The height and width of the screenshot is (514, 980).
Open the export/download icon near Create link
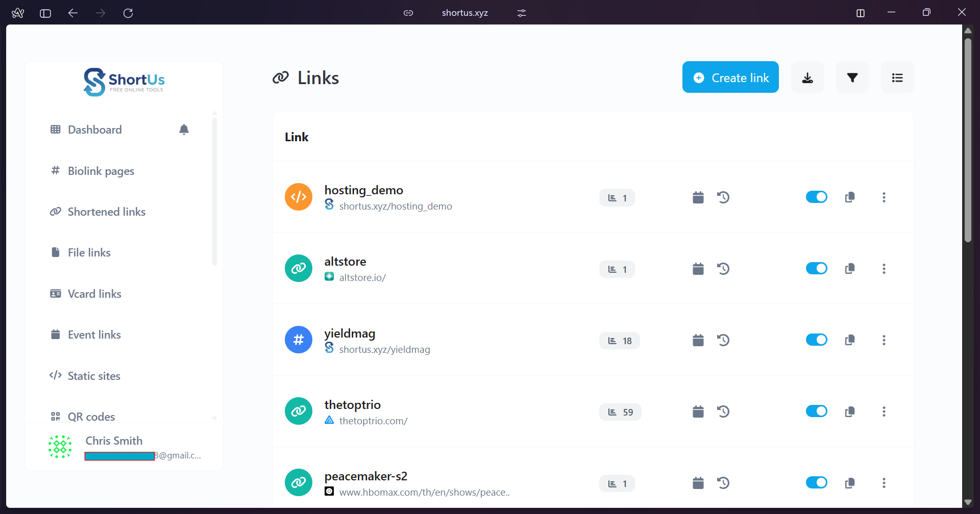[x=807, y=78]
